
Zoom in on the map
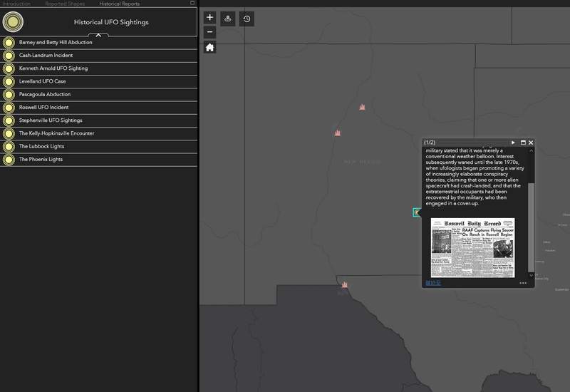[209, 17]
